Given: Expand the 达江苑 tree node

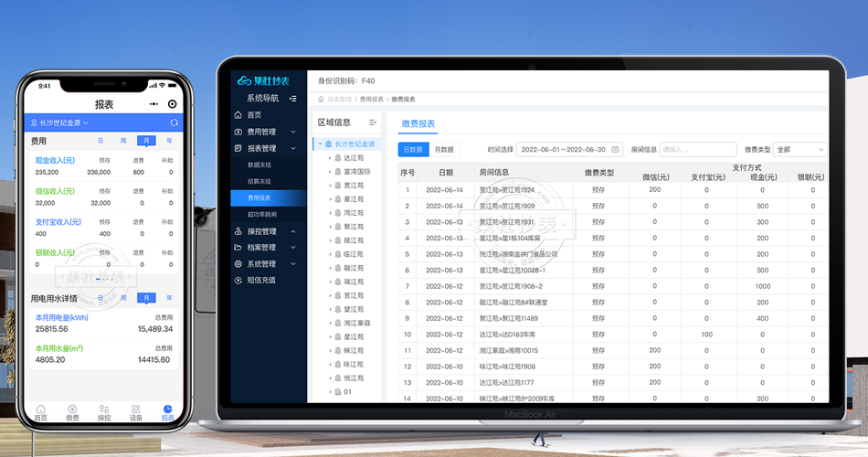Looking at the screenshot, I should (x=330, y=158).
